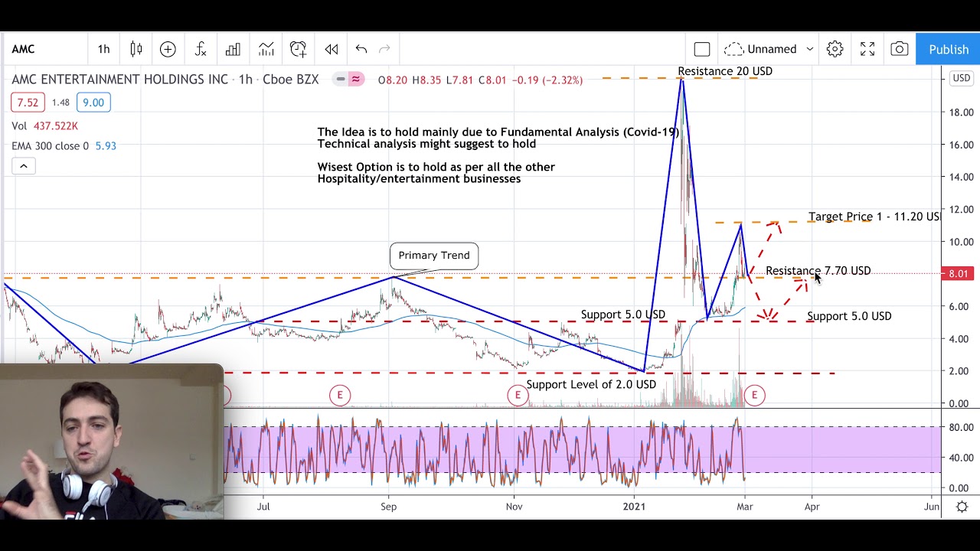Screen dimensions: 980x551
Task: Select the Primary Trend callout annotation
Action: [434, 256]
